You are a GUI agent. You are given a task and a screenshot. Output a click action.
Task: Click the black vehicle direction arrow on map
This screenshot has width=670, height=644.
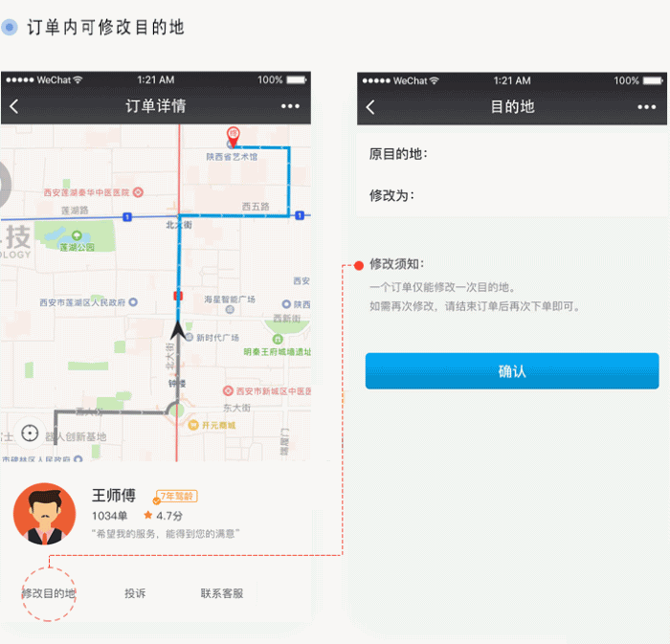point(177,330)
